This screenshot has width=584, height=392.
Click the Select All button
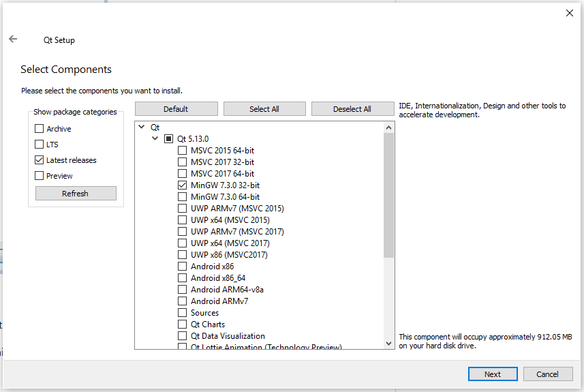tap(264, 109)
